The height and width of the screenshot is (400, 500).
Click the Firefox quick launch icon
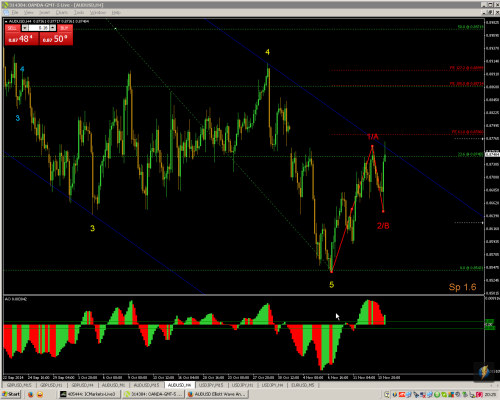click(x=31, y=395)
